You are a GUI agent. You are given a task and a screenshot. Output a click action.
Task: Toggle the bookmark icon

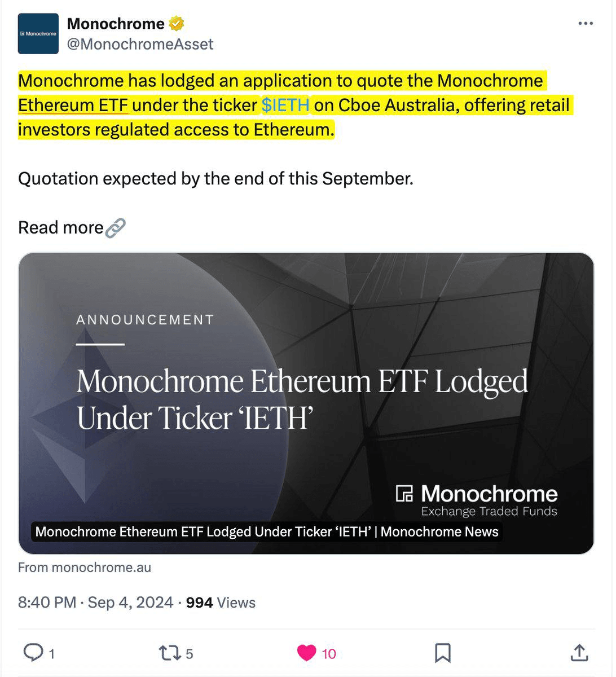[443, 653]
